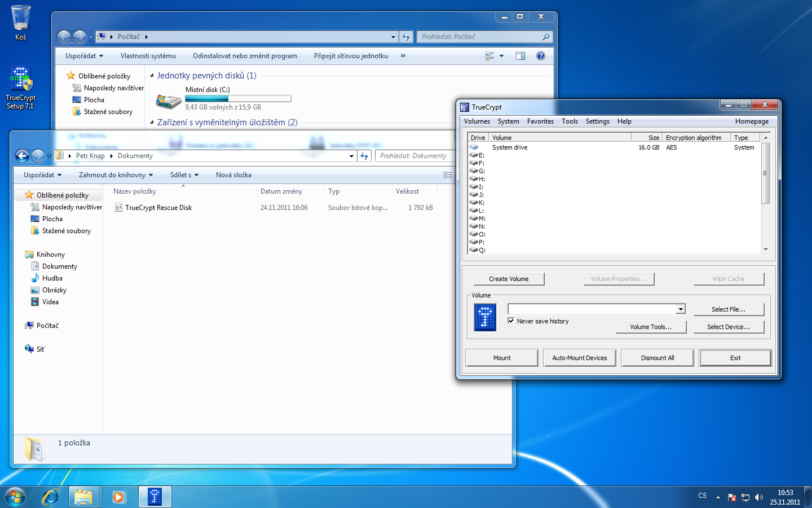Click the C: drive free space bar
Screen dimensions: 812x508
(x=238, y=99)
